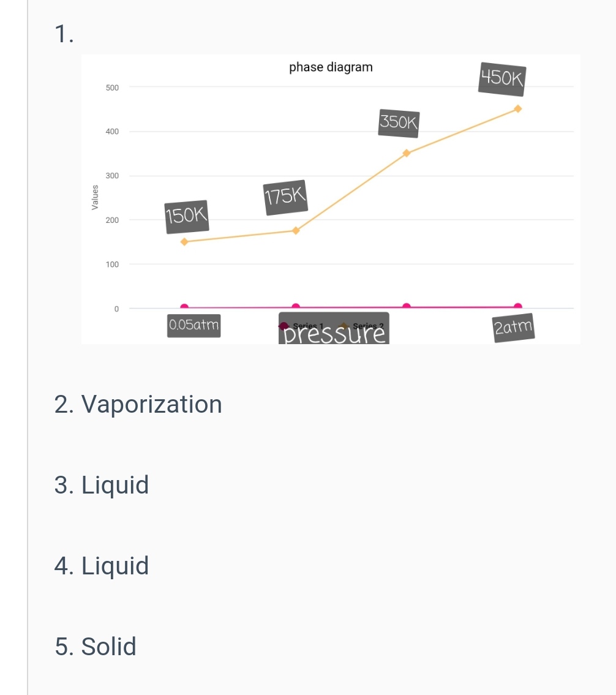Viewport: 616px width, 695px height.
Task: Click the "phase diagram" chart title
Action: [x=331, y=67]
